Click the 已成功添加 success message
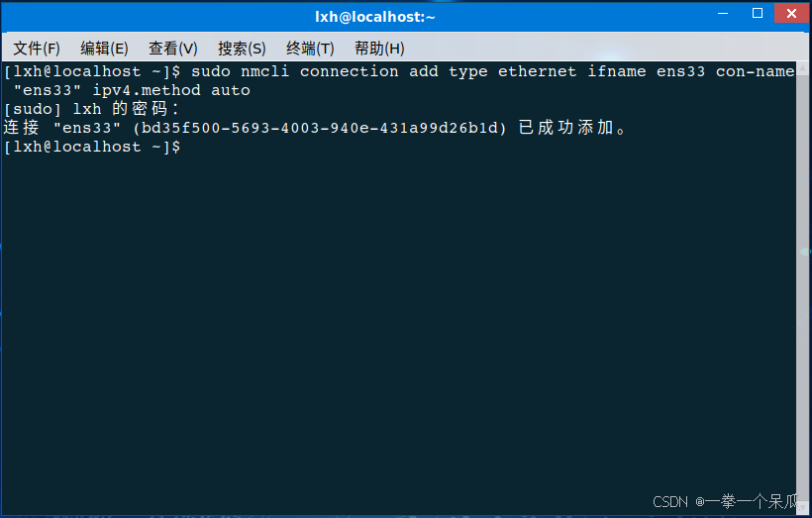The width and height of the screenshot is (812, 518). point(572,128)
